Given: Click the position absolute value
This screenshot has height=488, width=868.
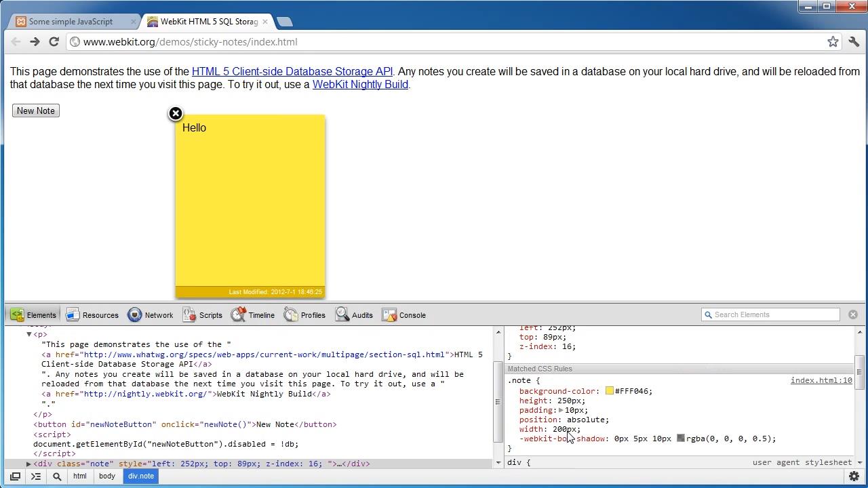Looking at the screenshot, I should click(x=586, y=420).
